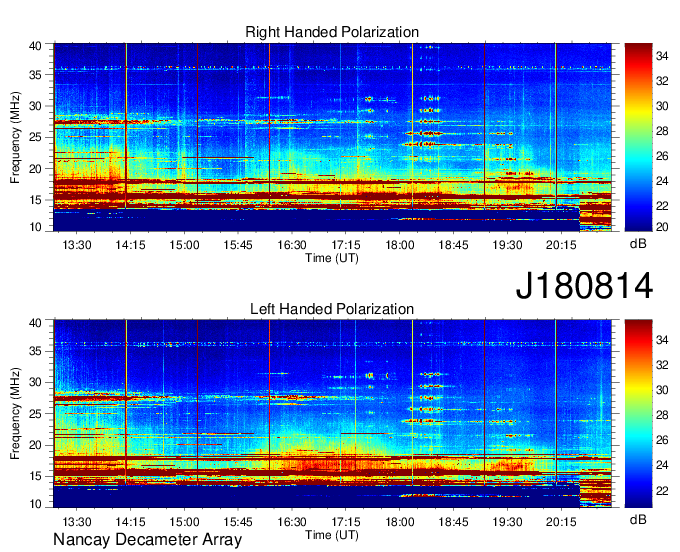
Task: Click 22 value on Left Handed color bar
Action: (x=662, y=491)
